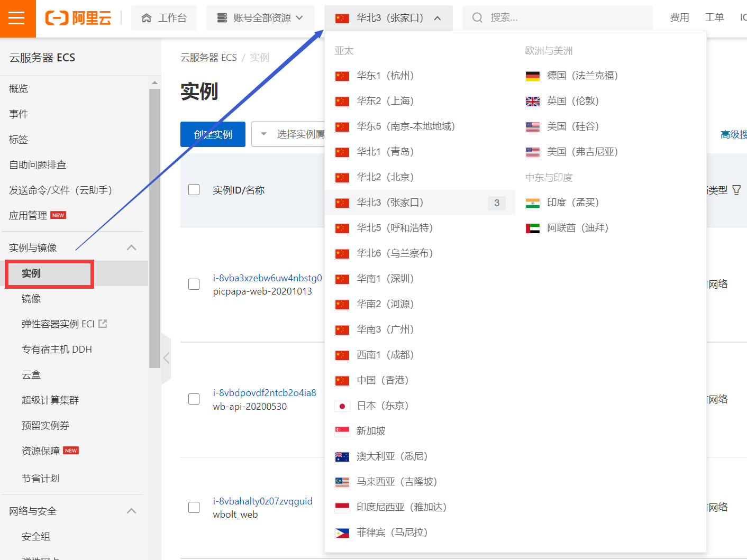747x560 pixels.
Task: Open instance i-8vbdpovdf2ntcb2o4ia8
Action: (263, 393)
